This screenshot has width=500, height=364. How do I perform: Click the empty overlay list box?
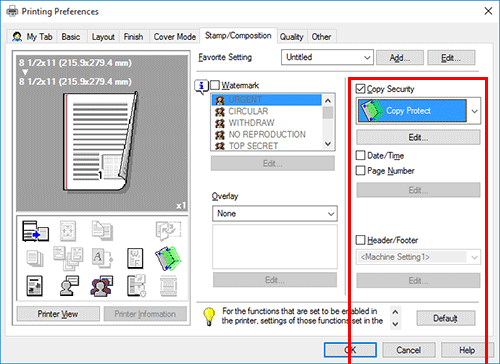click(x=275, y=247)
